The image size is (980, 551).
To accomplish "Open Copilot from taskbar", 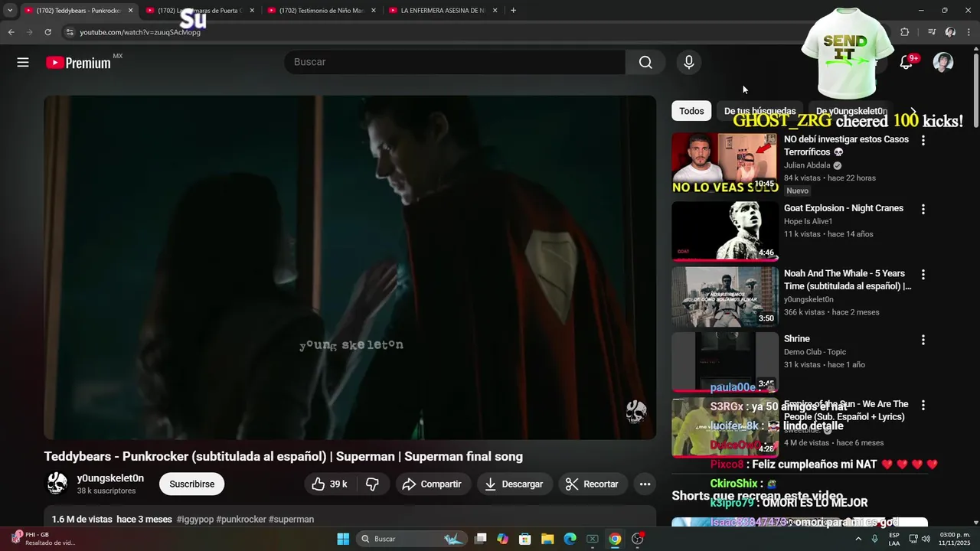I will click(x=502, y=539).
